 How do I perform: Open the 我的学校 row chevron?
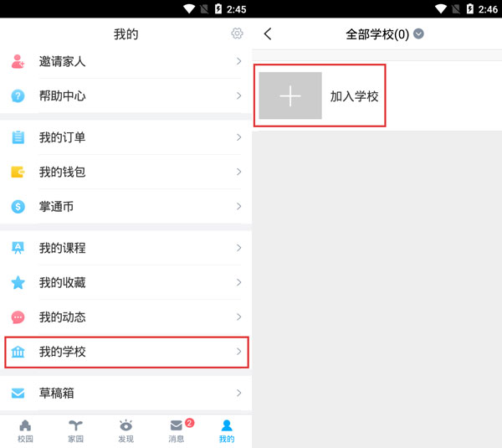coord(238,352)
